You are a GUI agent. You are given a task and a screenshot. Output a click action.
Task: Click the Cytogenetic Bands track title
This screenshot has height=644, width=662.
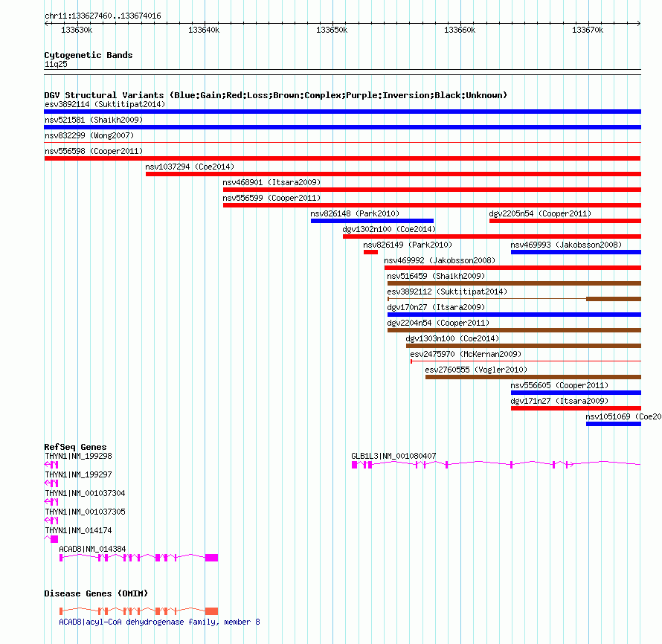click(89, 55)
